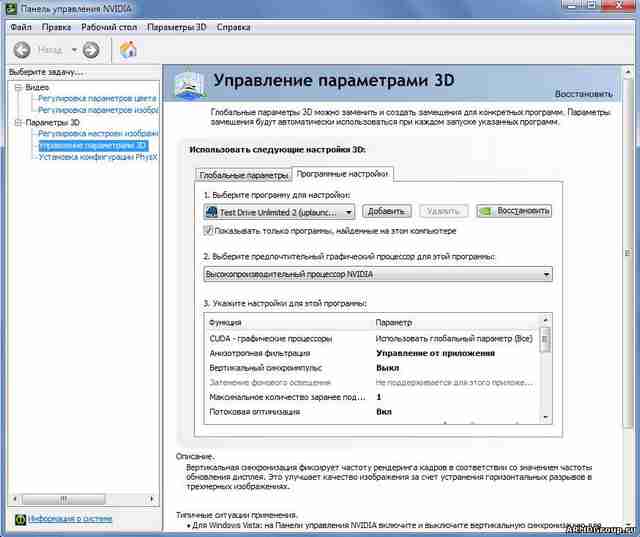Change max pre-rendered frames value 1

pos(379,397)
